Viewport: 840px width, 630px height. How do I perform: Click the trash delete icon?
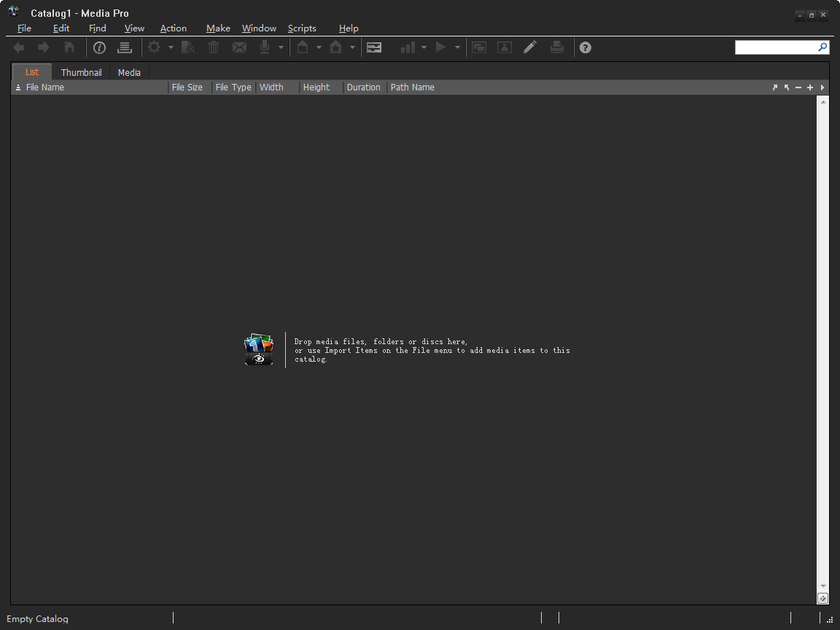[x=214, y=47]
